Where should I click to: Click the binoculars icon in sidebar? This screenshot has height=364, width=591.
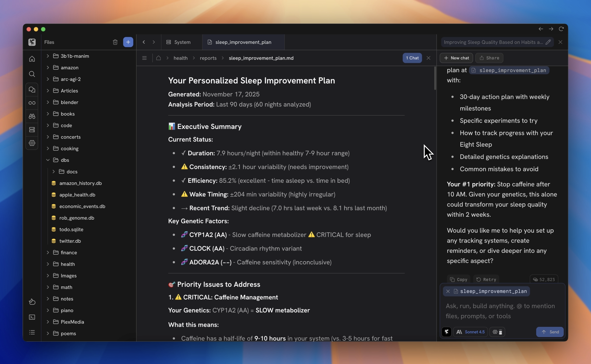click(32, 116)
